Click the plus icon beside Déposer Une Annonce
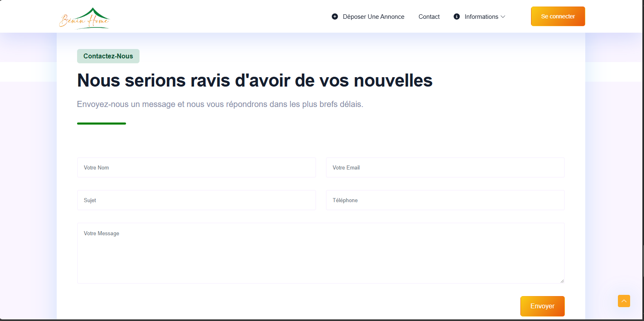 (335, 17)
